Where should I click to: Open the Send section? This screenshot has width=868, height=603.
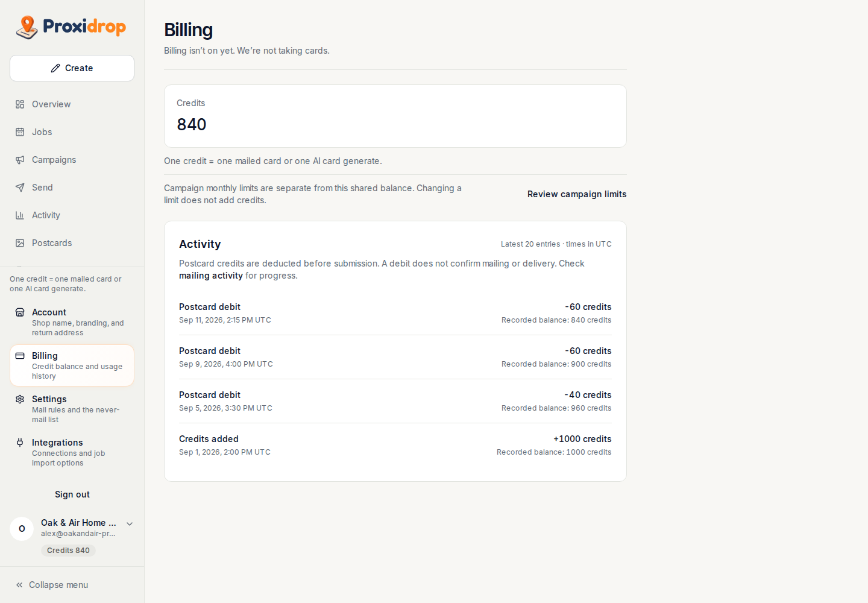point(72,188)
